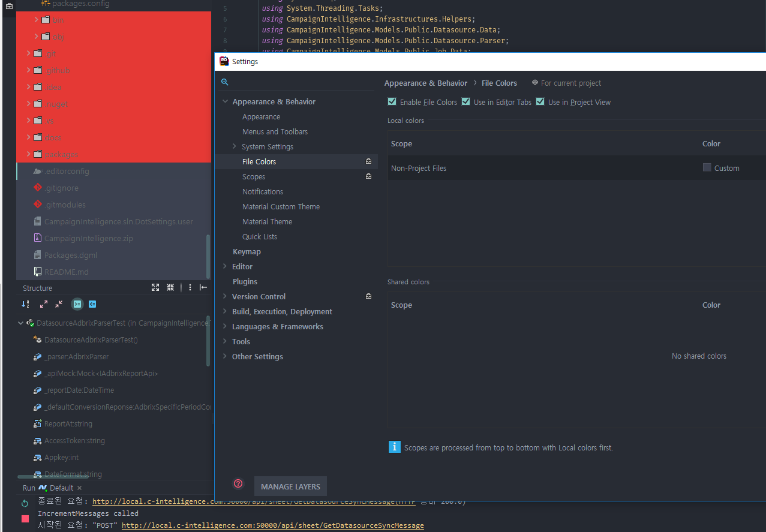Viewport: 766px width, 532px height.
Task: Click the help question mark in Settings
Action: tap(238, 483)
